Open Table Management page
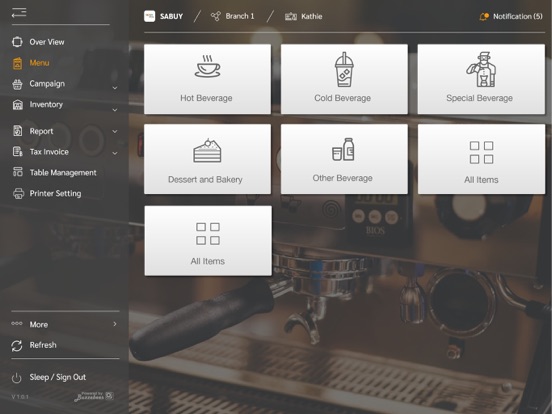Image resolution: width=552 pixels, height=414 pixels. coord(63,172)
